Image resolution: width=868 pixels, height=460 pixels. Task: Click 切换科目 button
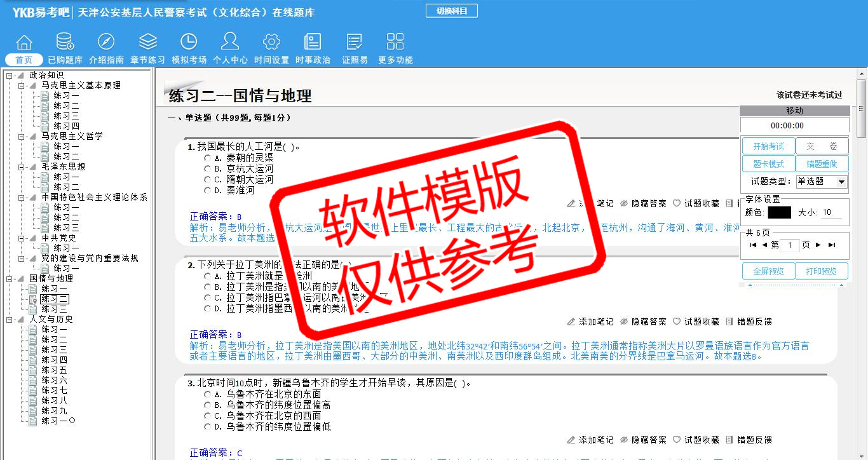[x=451, y=11]
